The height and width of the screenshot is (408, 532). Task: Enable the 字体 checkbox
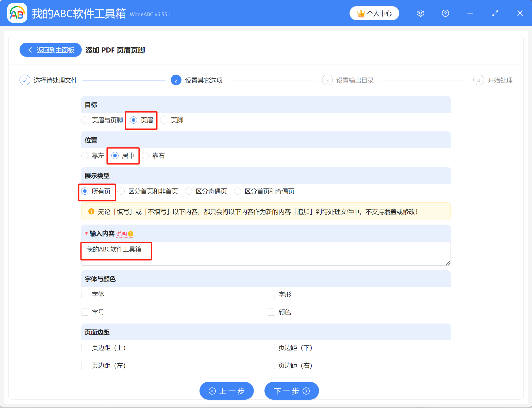(85, 294)
